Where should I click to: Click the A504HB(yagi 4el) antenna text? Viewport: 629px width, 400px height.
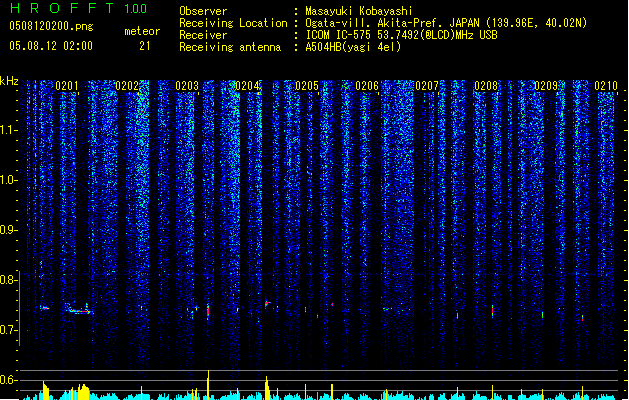point(353,47)
